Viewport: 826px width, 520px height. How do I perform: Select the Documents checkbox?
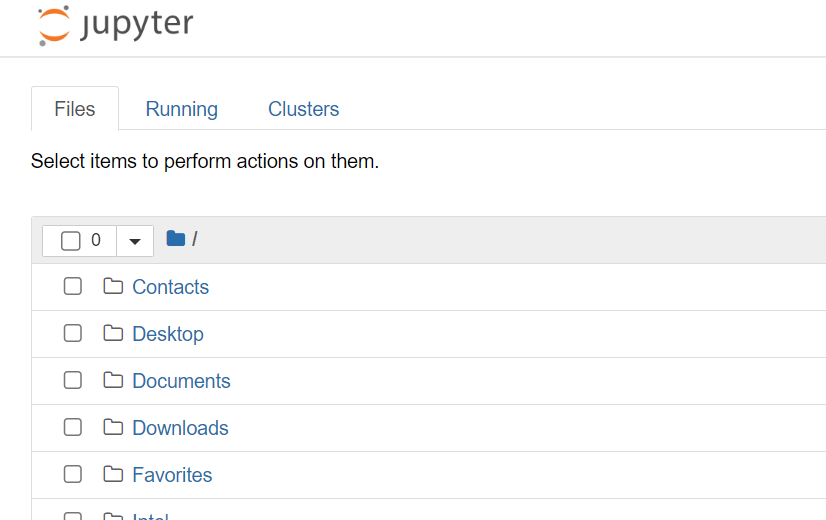73,380
